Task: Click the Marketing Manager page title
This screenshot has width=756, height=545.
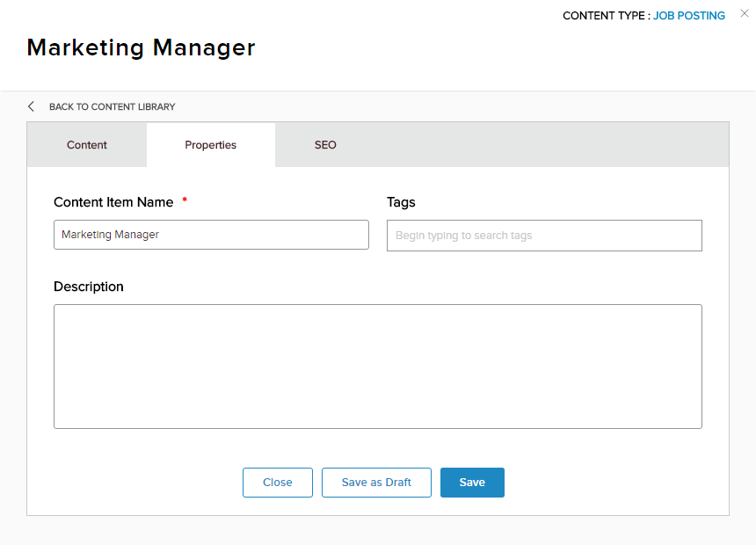Action: coord(141,47)
